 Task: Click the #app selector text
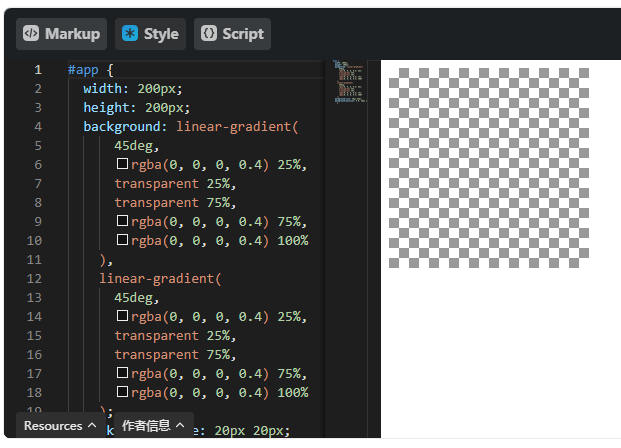click(x=83, y=70)
